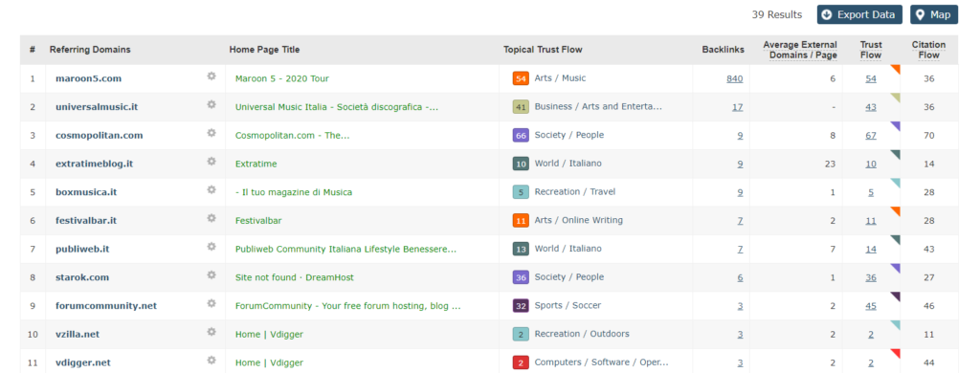Sort by Home Page Title header
The image size is (980, 373).
264,50
